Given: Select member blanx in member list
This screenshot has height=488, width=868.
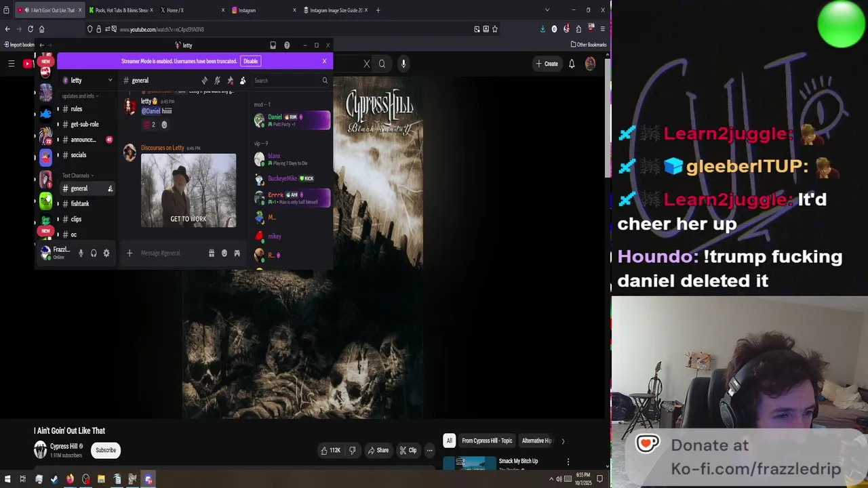Looking at the screenshot, I should point(292,159).
